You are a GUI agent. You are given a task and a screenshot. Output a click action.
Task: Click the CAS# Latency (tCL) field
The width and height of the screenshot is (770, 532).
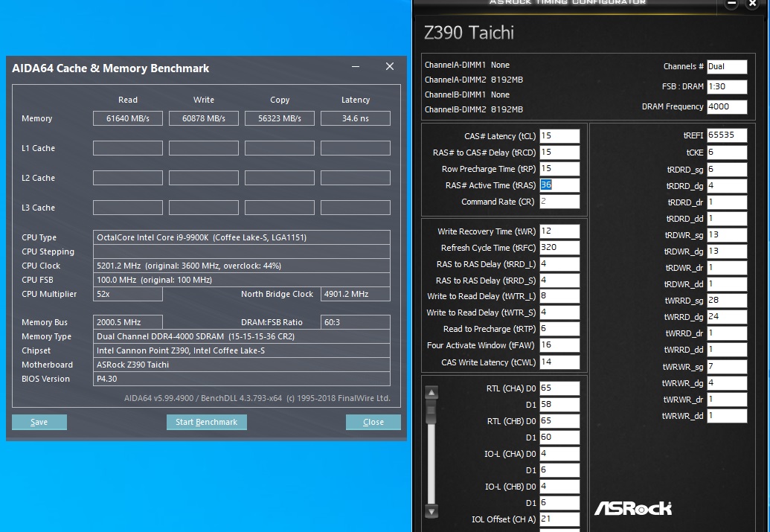point(559,136)
